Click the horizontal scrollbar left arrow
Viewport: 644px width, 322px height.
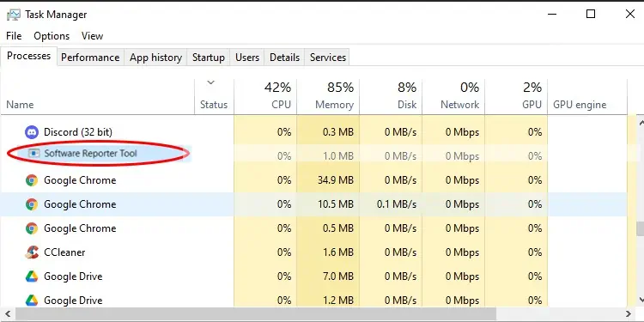(7, 314)
